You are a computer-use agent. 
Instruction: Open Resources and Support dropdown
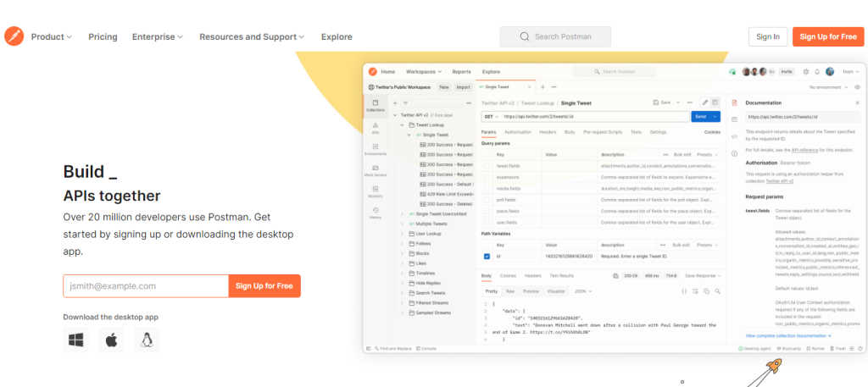(x=252, y=37)
